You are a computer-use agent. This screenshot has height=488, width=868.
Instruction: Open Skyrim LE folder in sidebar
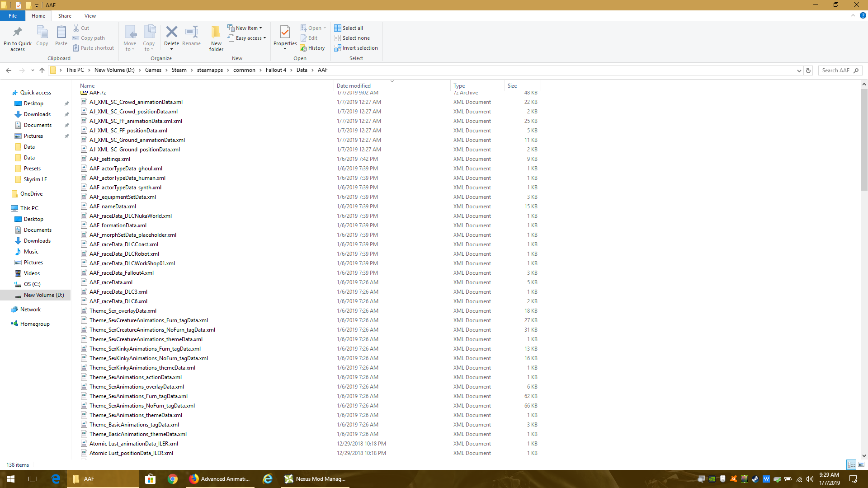pyautogui.click(x=35, y=179)
